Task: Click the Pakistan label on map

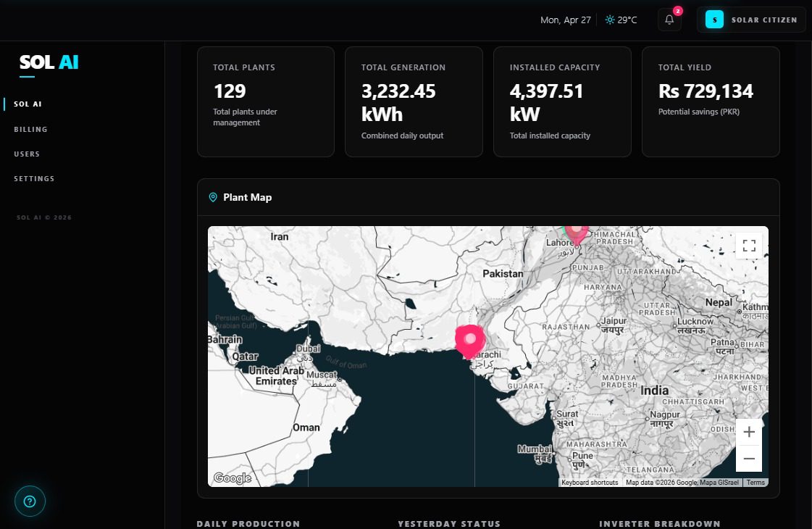Action: (503, 274)
